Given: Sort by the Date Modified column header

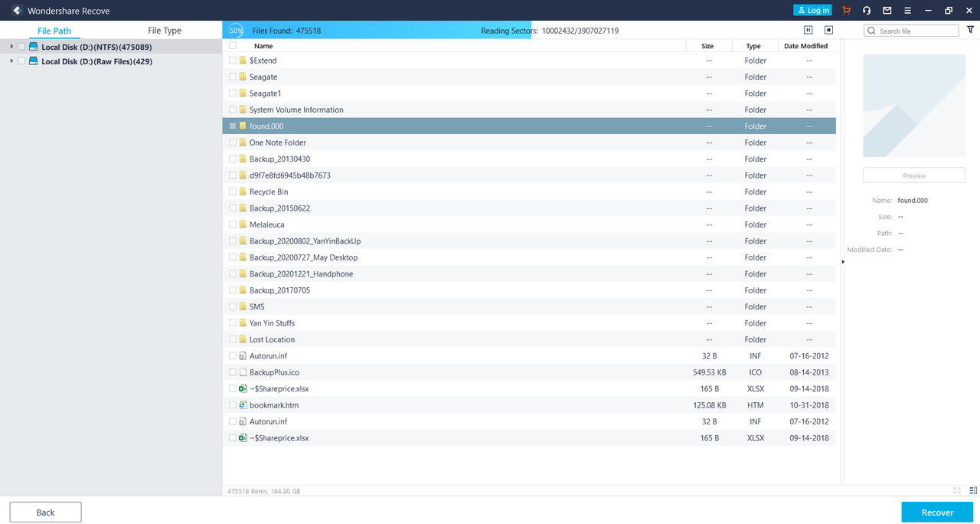Looking at the screenshot, I should click(x=805, y=46).
